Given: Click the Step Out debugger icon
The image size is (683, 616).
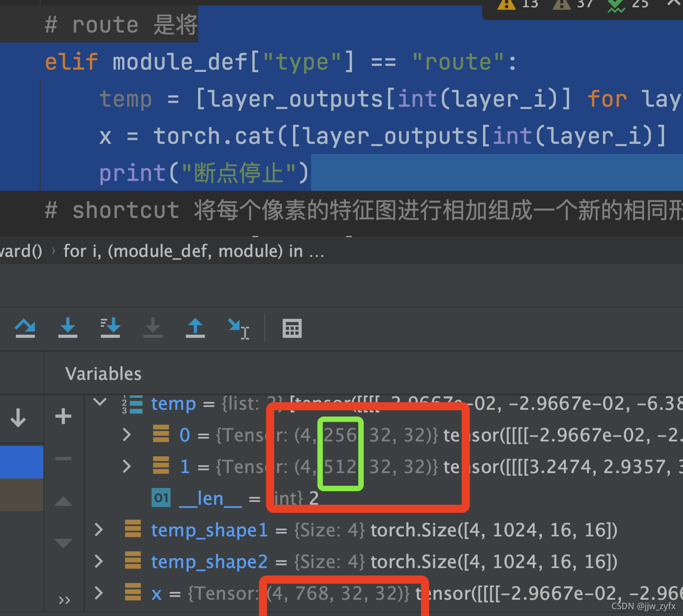Looking at the screenshot, I should [x=195, y=328].
